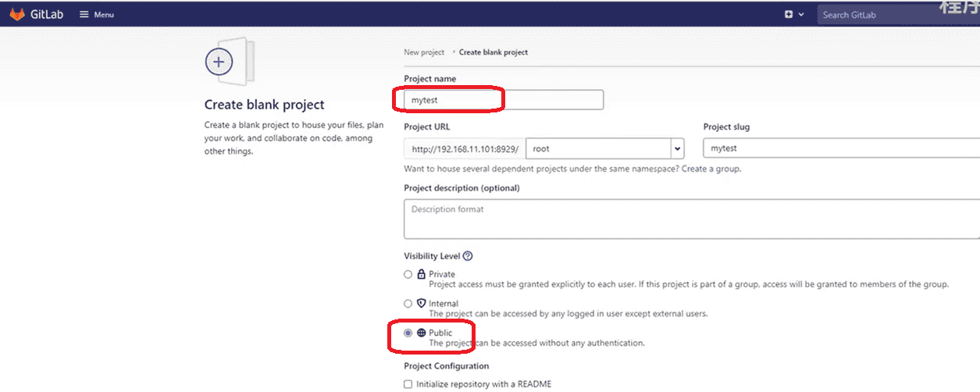980x392 pixels.
Task: Expand the create-new dropdown chevron
Action: tap(801, 15)
